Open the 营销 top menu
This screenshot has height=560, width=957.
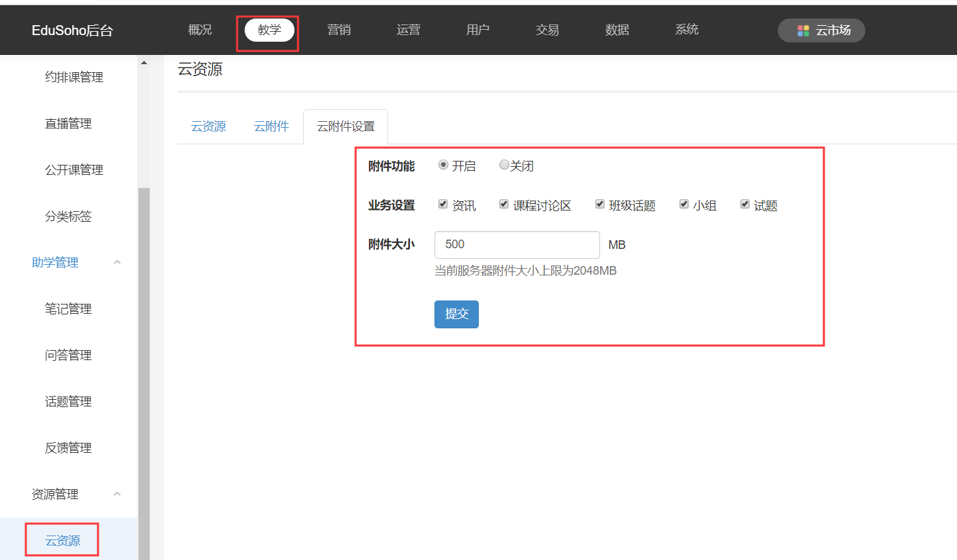coord(339,30)
